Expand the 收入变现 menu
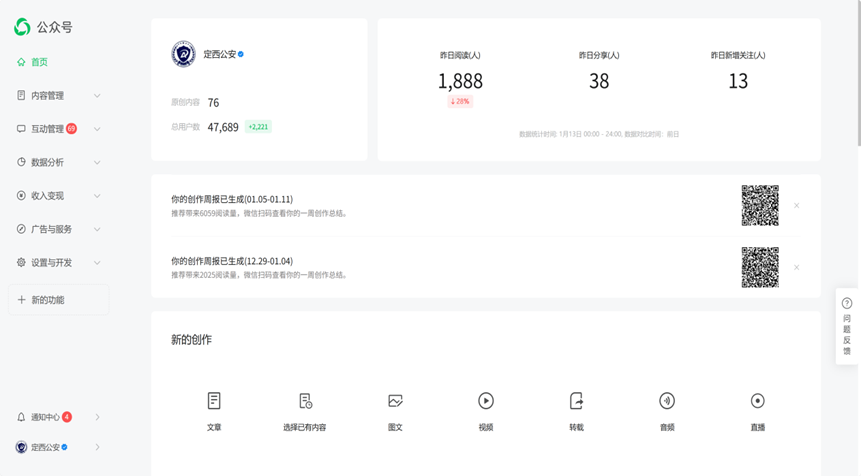This screenshot has width=861, height=476. coord(58,196)
